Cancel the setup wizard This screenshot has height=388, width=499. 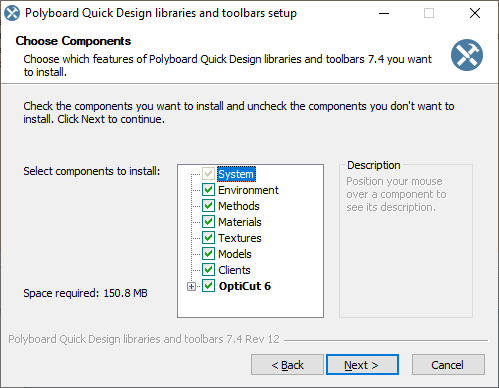tap(448, 365)
